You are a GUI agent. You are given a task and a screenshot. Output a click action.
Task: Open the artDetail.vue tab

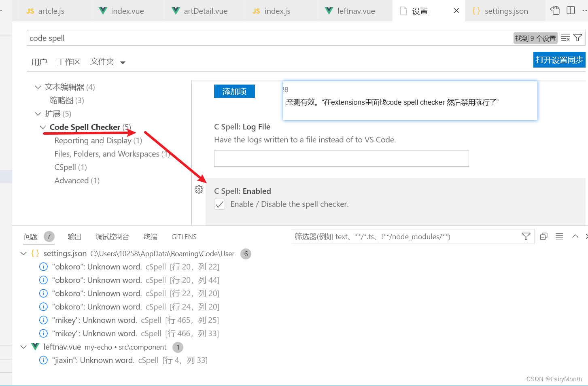tap(205, 11)
